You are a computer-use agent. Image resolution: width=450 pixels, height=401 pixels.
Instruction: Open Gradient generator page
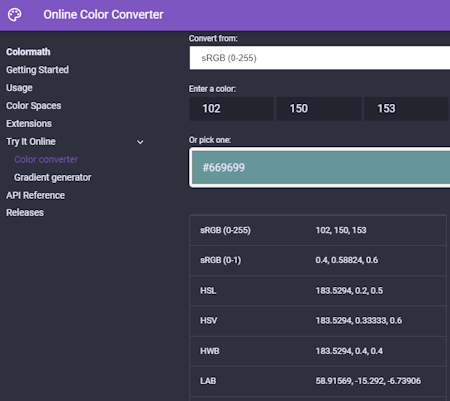(53, 177)
